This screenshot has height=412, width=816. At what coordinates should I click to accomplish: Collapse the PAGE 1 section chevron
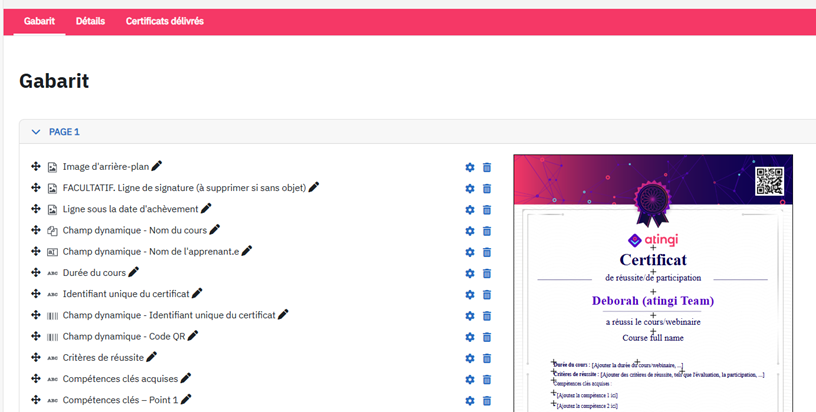click(36, 132)
